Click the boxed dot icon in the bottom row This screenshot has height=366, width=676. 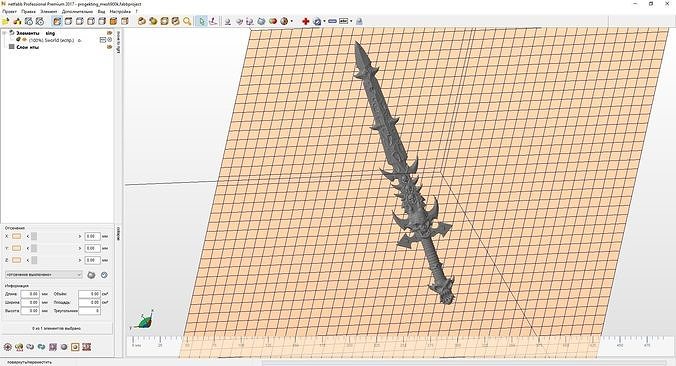pos(75,347)
